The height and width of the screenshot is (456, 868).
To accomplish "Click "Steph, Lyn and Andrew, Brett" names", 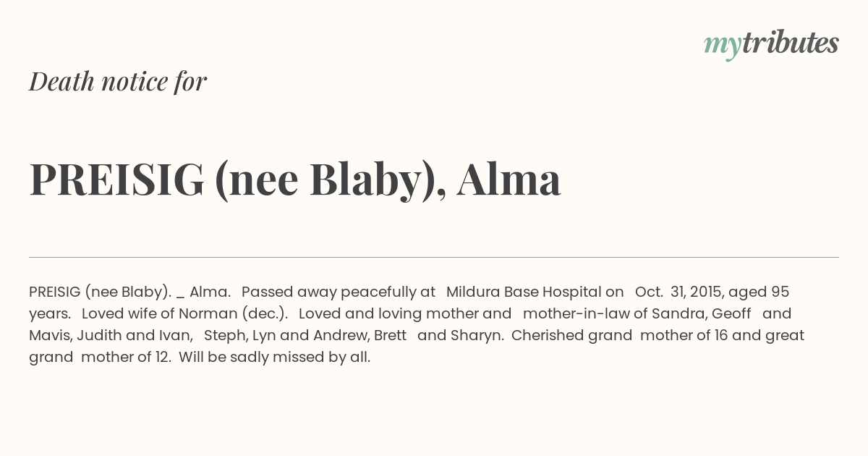I will (305, 335).
